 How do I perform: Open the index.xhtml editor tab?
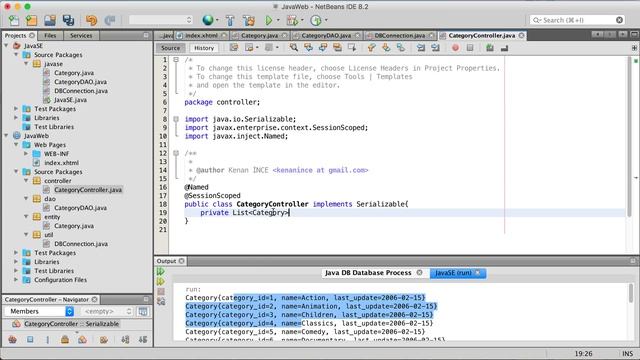[201, 36]
